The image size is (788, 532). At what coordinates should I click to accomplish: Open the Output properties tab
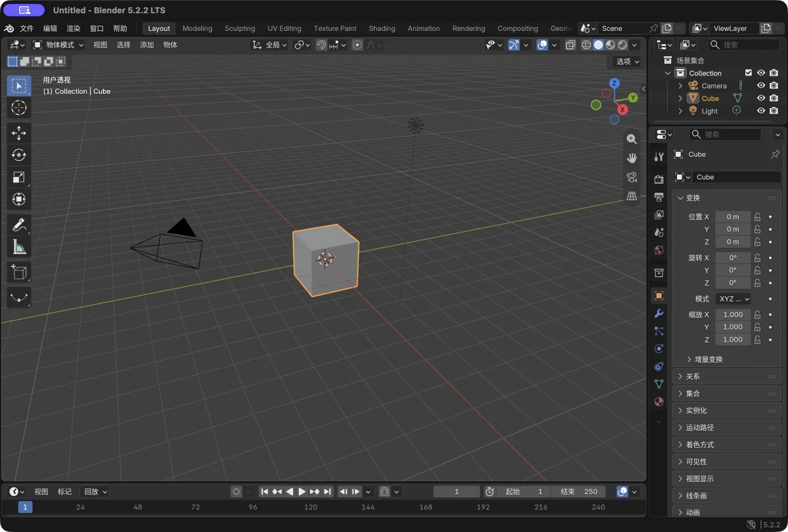point(659,197)
